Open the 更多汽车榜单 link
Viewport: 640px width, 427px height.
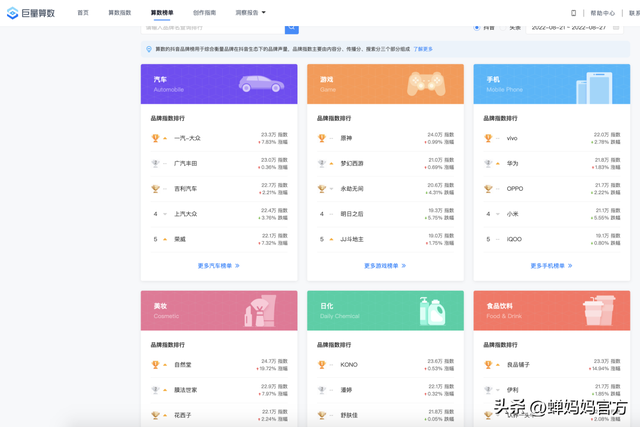(x=219, y=266)
